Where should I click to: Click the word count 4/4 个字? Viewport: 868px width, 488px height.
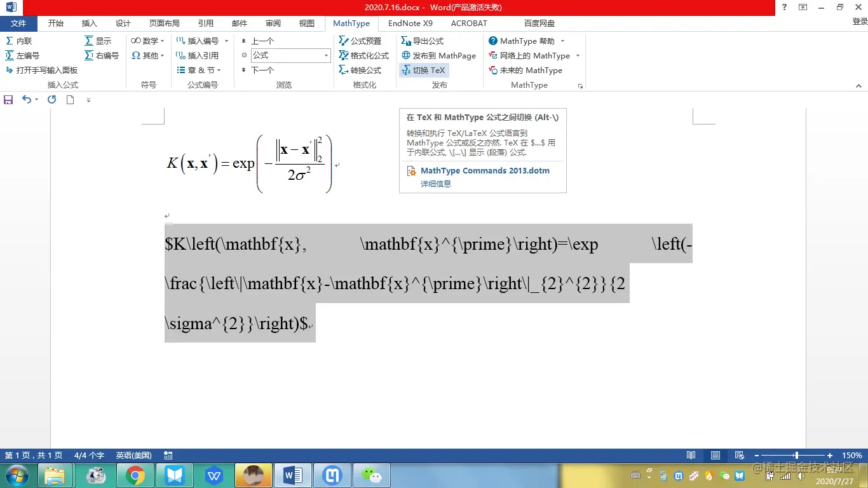[x=89, y=456]
